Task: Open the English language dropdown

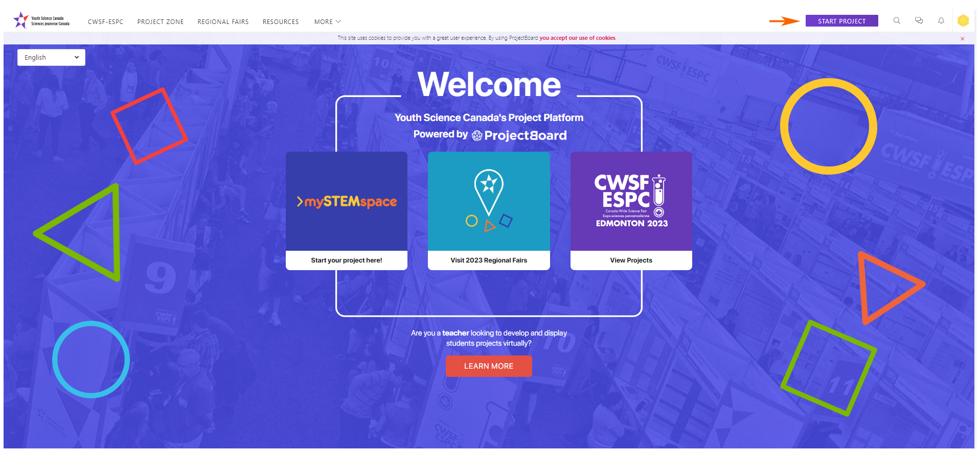Action: 51,58
